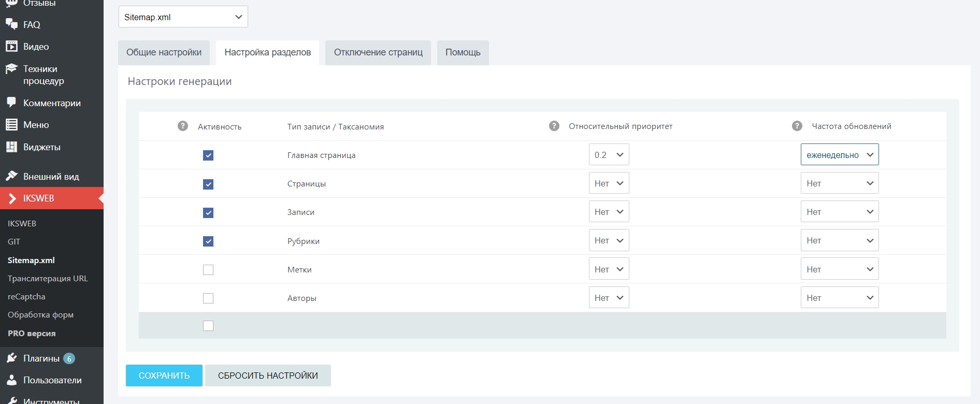Open the Главная страница update frequency dropdown
The height and width of the screenshot is (404, 980).
pyautogui.click(x=840, y=154)
